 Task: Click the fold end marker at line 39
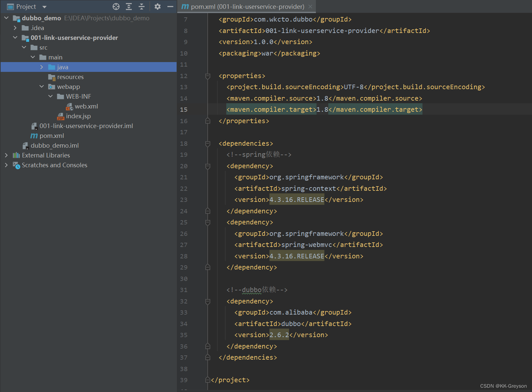208,380
